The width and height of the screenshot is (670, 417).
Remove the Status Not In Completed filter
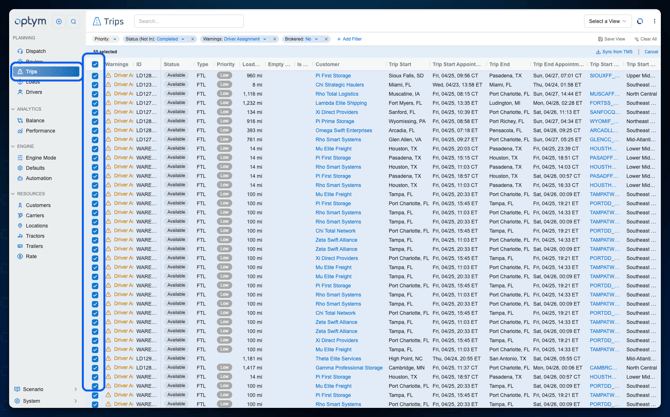[193, 39]
